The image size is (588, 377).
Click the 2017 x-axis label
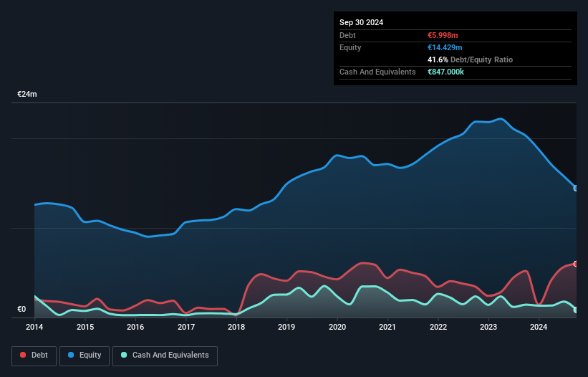(186, 327)
